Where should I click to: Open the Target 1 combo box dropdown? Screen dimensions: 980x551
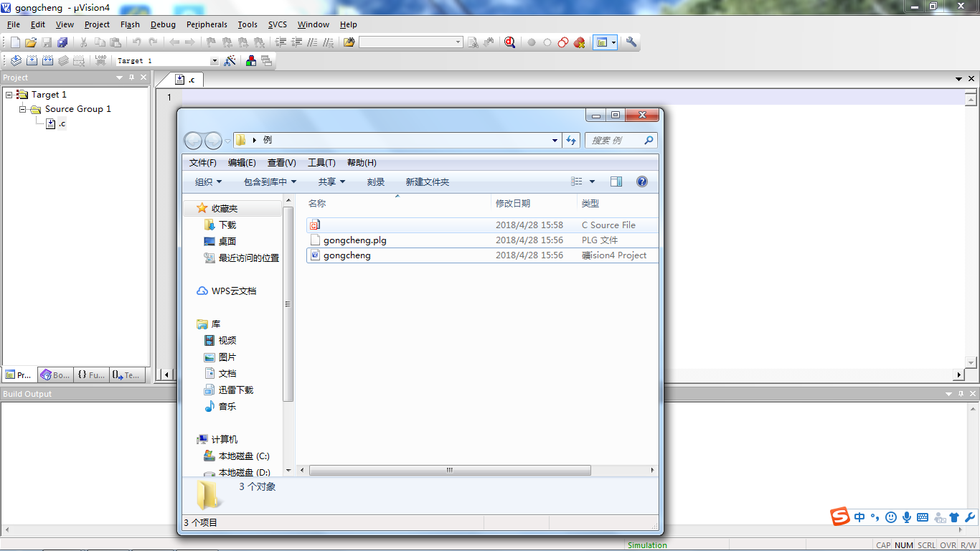click(214, 61)
